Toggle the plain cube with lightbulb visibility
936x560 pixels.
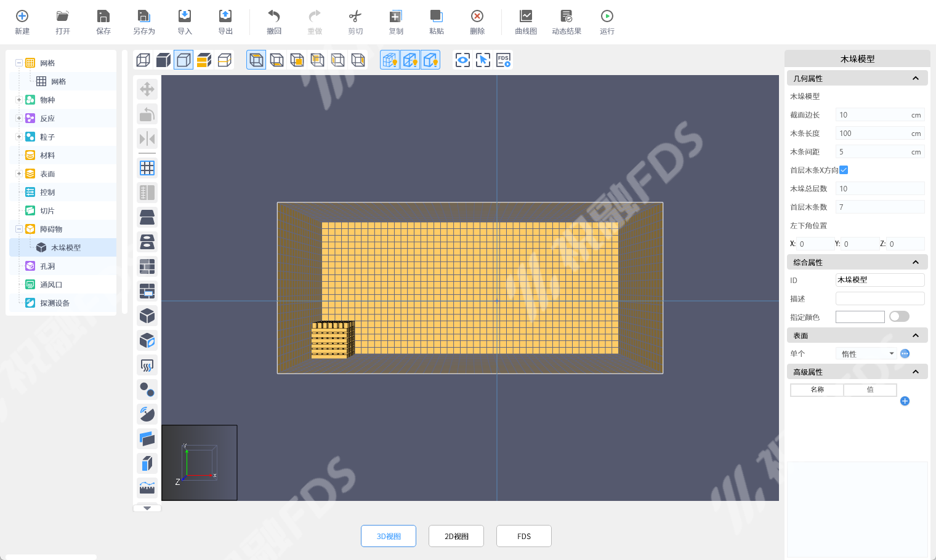pyautogui.click(x=430, y=60)
